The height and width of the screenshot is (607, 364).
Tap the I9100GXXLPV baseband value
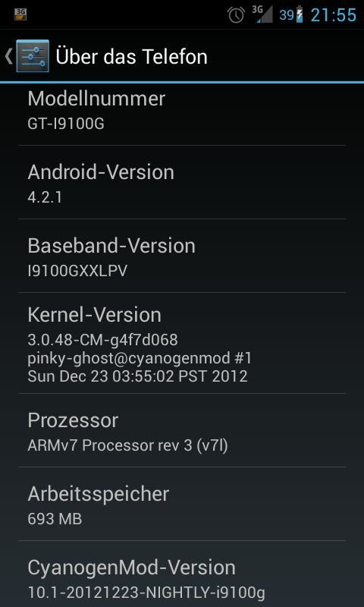click(x=77, y=271)
